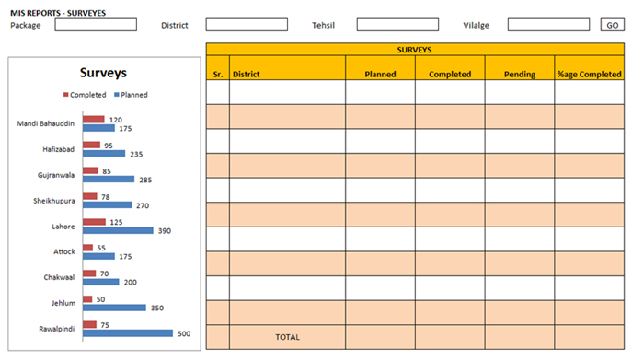The width and height of the screenshot is (644, 361).
Task: Click the Surveys chart title
Action: tap(103, 73)
